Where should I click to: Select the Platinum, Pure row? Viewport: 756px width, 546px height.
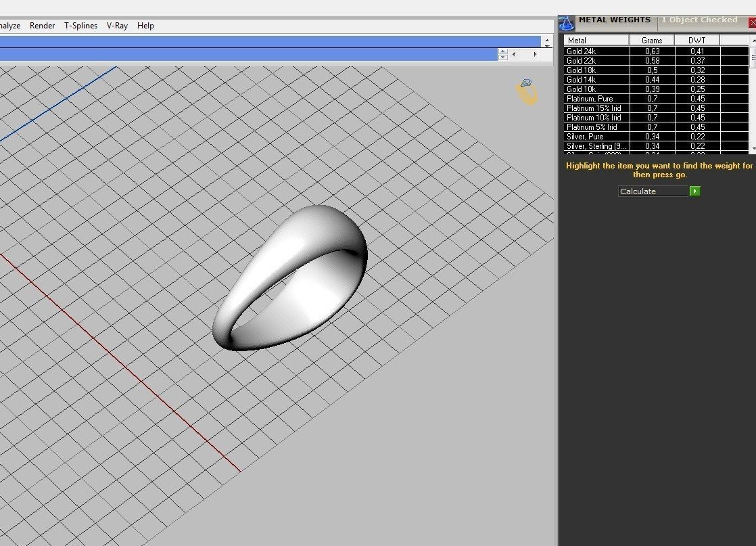pyautogui.click(x=657, y=98)
